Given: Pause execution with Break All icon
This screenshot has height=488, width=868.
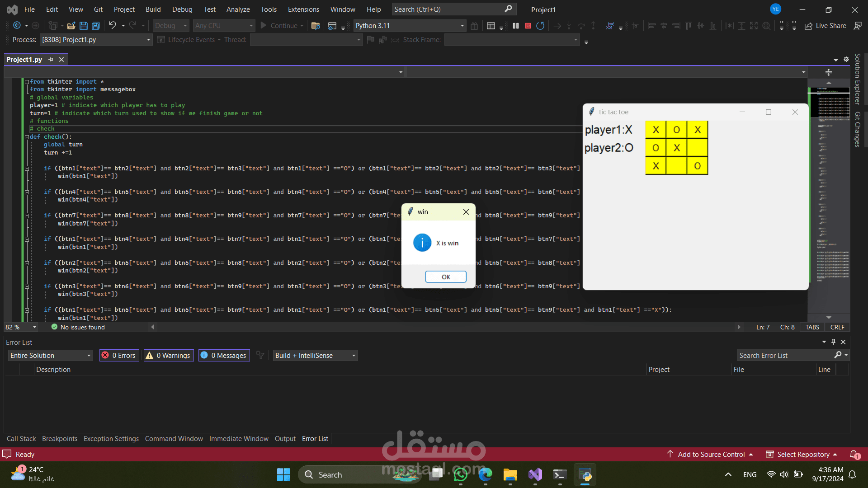Looking at the screenshot, I should [516, 26].
